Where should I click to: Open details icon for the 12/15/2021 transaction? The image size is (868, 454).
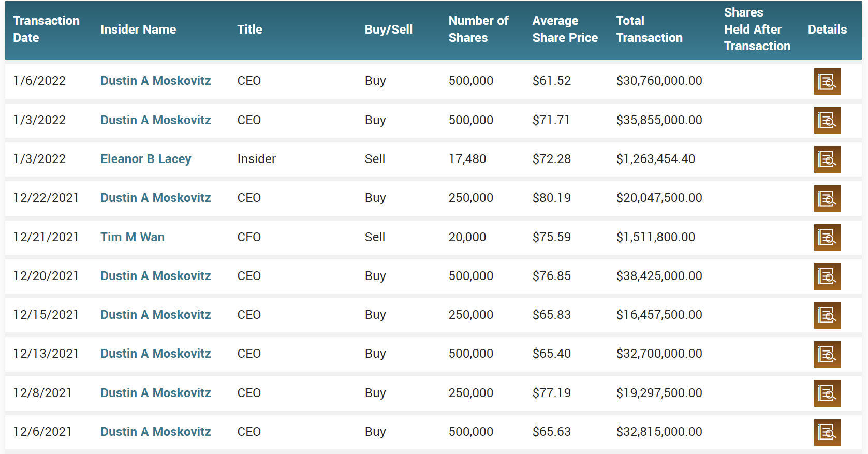tap(827, 315)
